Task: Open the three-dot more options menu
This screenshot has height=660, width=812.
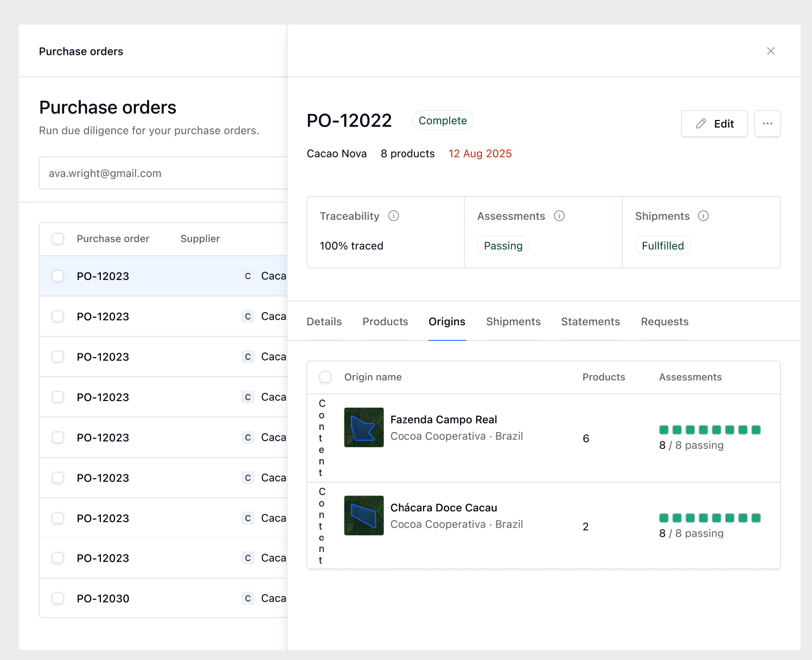Action: click(768, 124)
